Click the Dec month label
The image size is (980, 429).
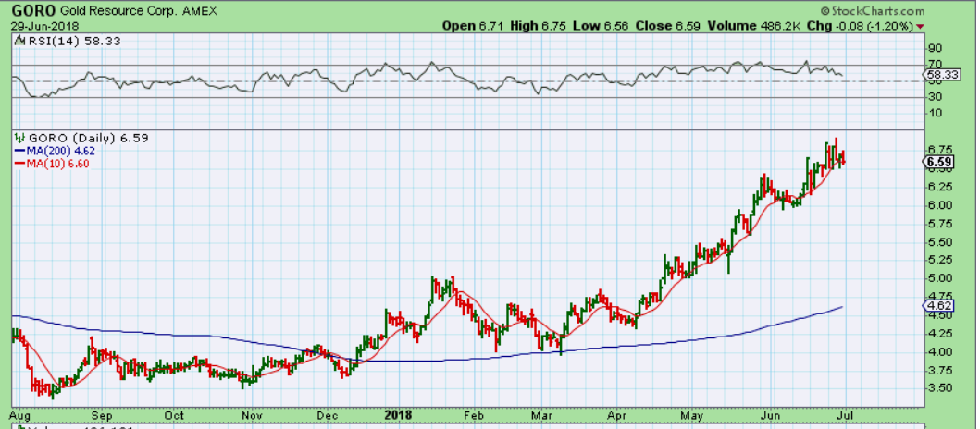(328, 414)
